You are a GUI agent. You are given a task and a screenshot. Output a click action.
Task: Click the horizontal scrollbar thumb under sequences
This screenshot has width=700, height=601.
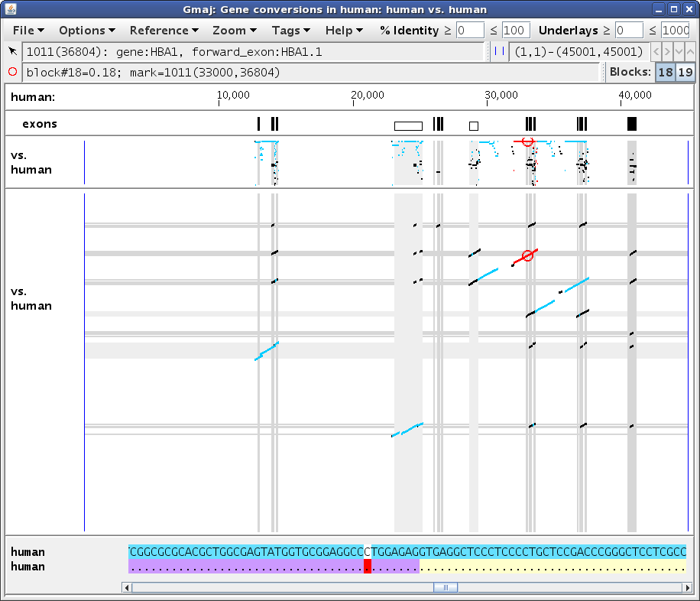click(446, 587)
